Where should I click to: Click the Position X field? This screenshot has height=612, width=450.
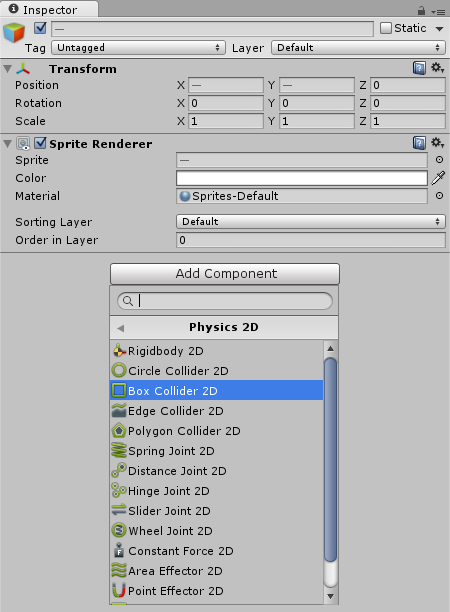click(226, 85)
